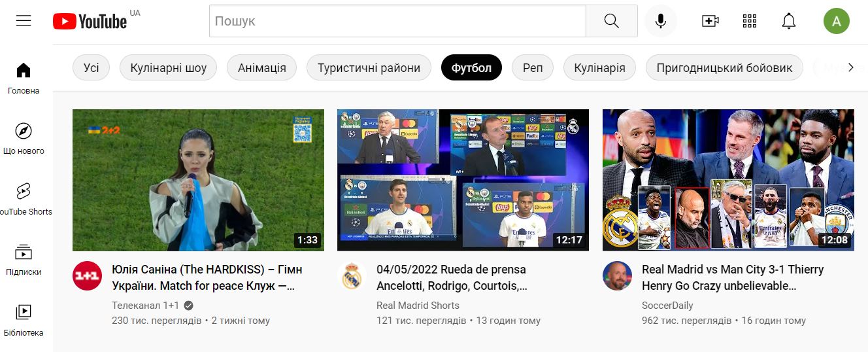Click 962 тис. переглядів text
The height and width of the screenshot is (352, 868).
[687, 321]
